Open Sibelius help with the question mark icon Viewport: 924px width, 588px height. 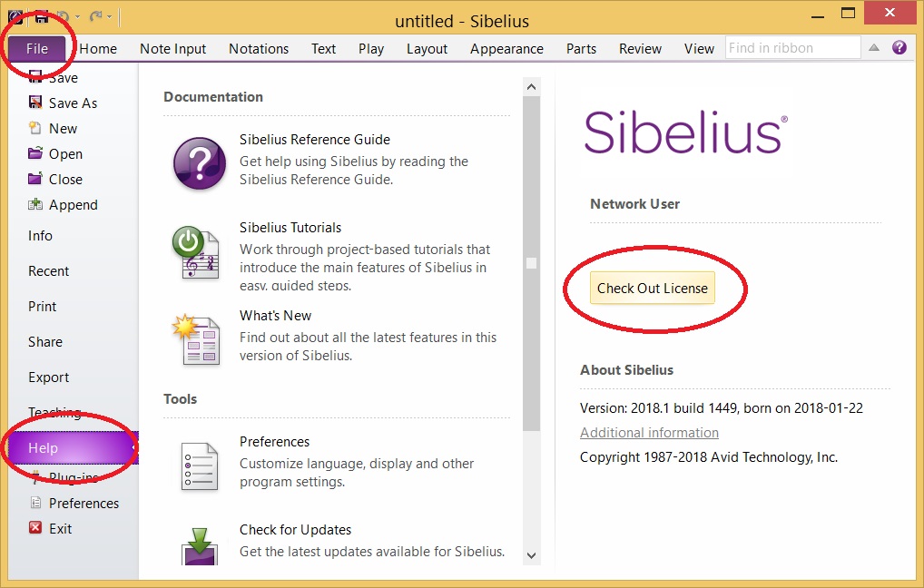tap(899, 47)
